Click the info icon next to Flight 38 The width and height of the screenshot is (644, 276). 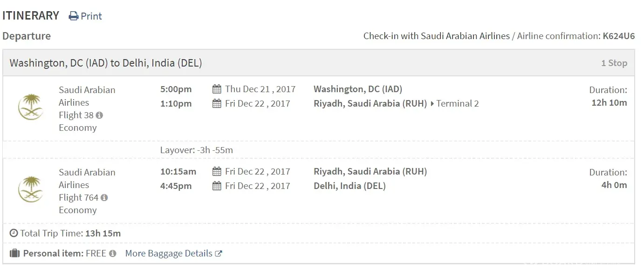pyautogui.click(x=99, y=115)
